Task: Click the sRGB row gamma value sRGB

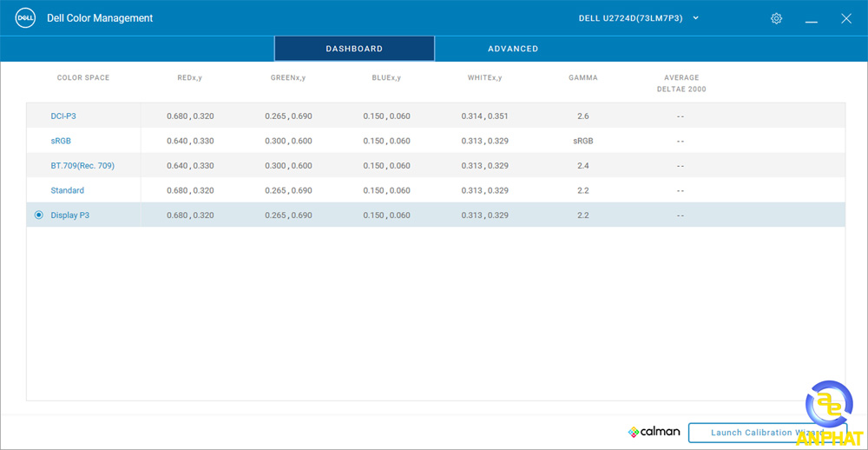Action: tap(583, 142)
